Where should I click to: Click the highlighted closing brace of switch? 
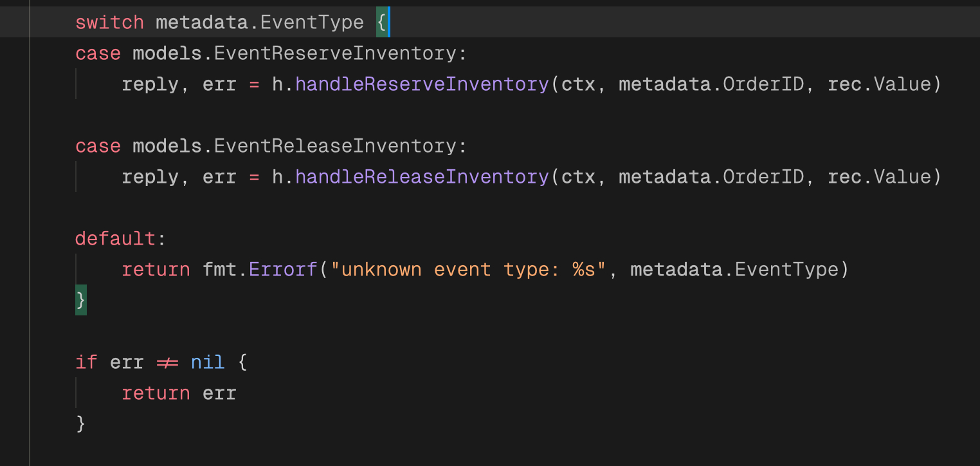[x=80, y=301]
